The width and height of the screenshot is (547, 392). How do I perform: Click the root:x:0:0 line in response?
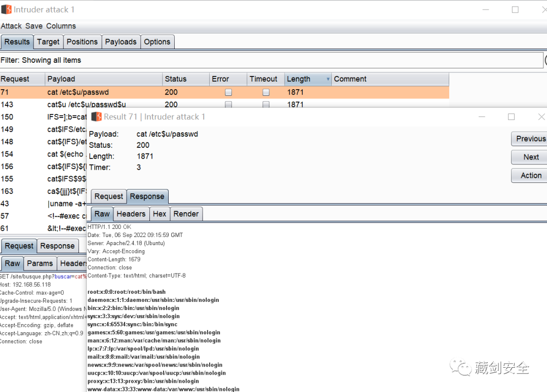click(127, 292)
